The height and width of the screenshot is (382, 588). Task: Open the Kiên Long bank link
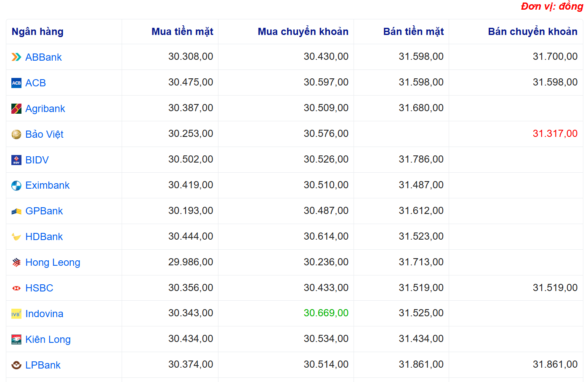coord(48,339)
